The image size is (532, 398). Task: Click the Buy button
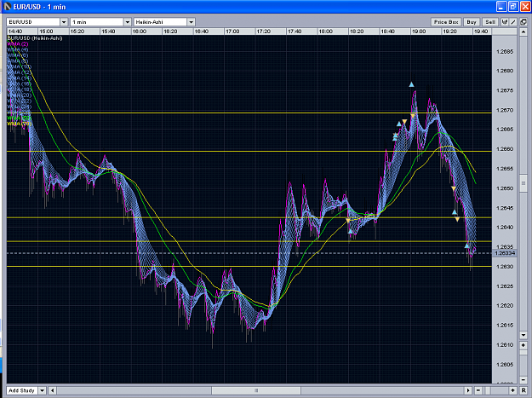click(x=472, y=22)
